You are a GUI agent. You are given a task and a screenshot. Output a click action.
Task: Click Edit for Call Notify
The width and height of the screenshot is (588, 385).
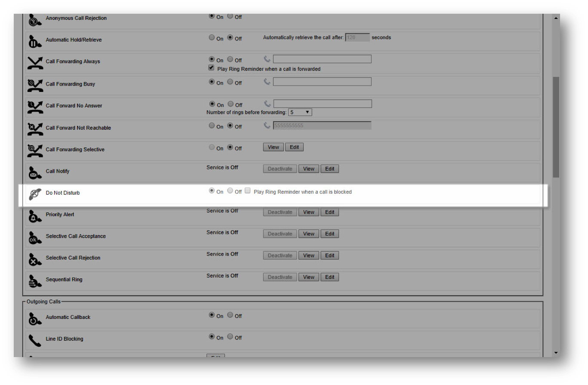coord(329,169)
